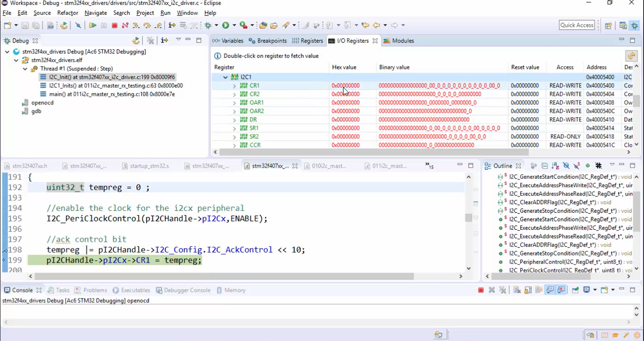This screenshot has width=644, height=341.
Task: Click the Debug bug launch icon
Action: tap(208, 25)
